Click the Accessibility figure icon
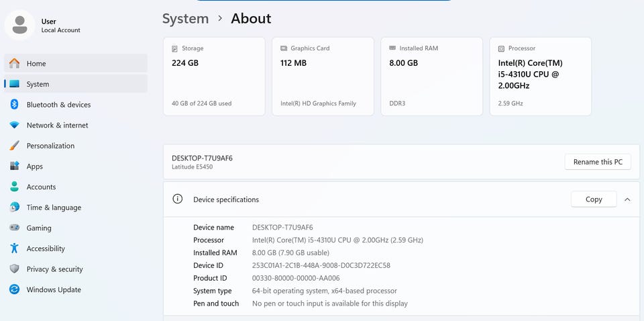 (x=14, y=248)
